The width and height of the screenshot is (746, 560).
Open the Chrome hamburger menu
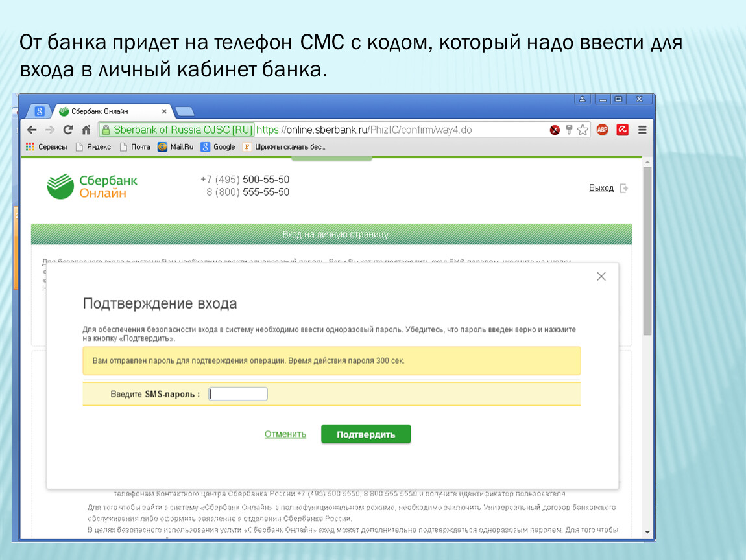pos(642,130)
